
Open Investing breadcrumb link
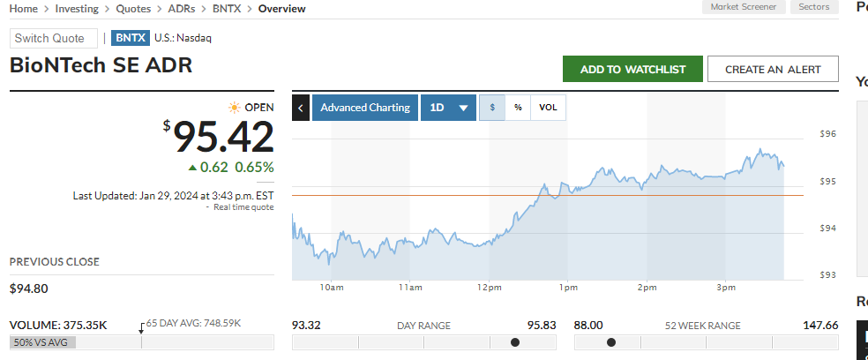pos(77,9)
